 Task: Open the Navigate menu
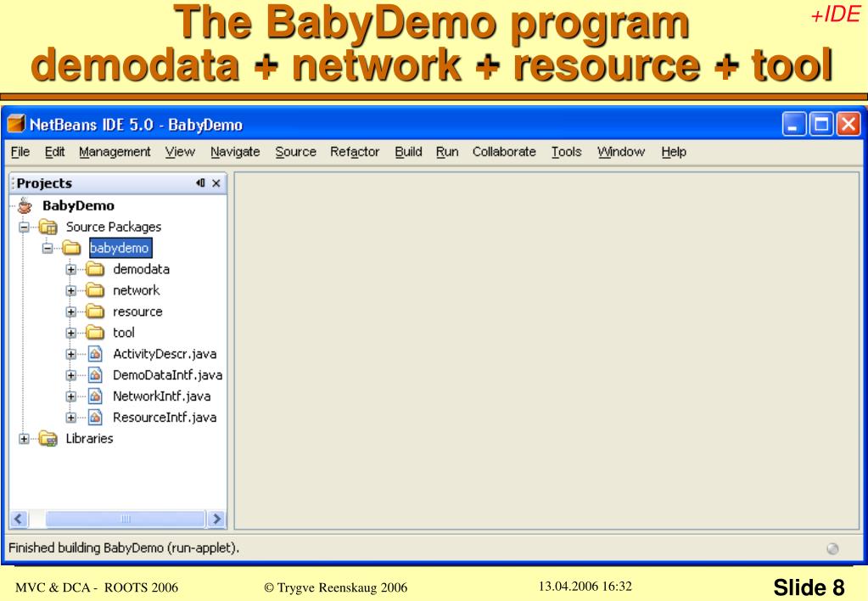[x=235, y=152]
